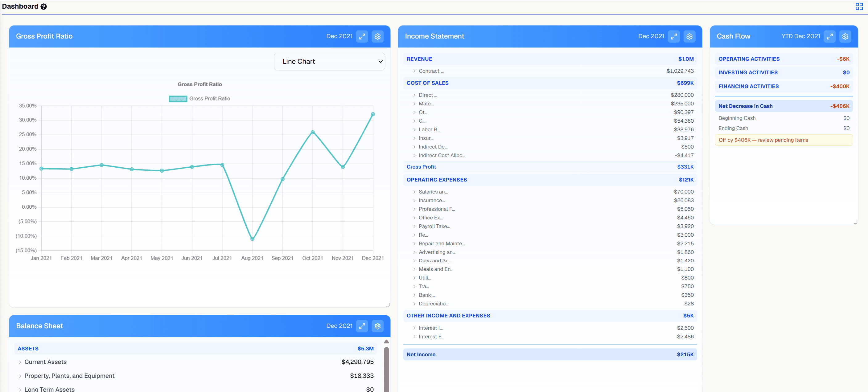Expand the Utili... row

414,278
